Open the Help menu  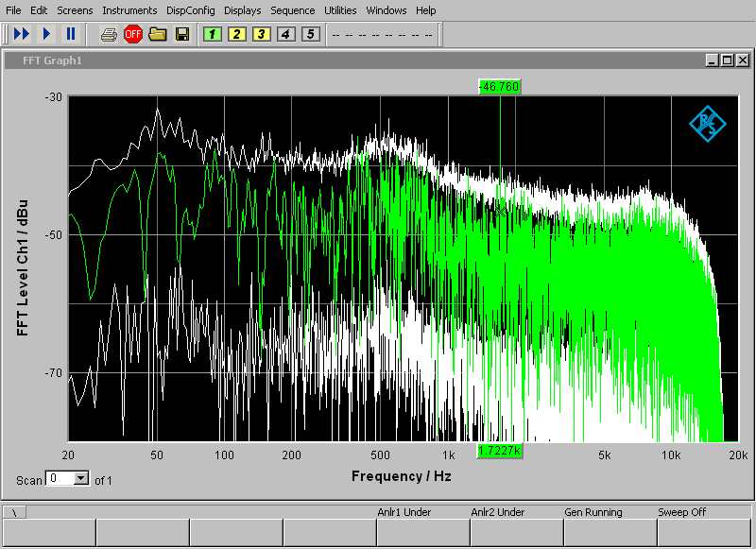point(426,10)
